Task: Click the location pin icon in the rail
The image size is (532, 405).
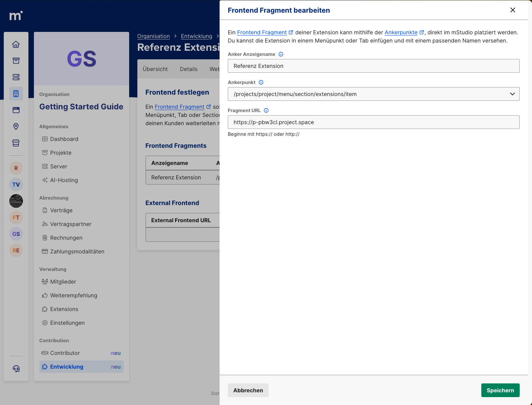Action: (16, 127)
